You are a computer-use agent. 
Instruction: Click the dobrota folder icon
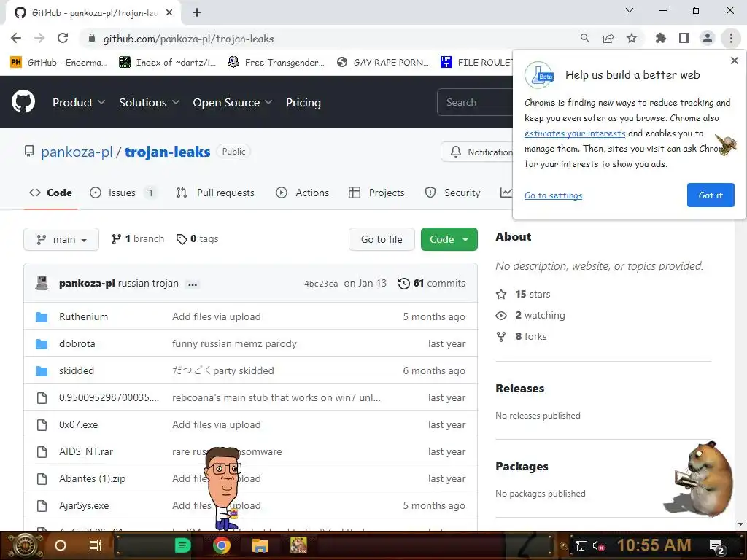[42, 344]
